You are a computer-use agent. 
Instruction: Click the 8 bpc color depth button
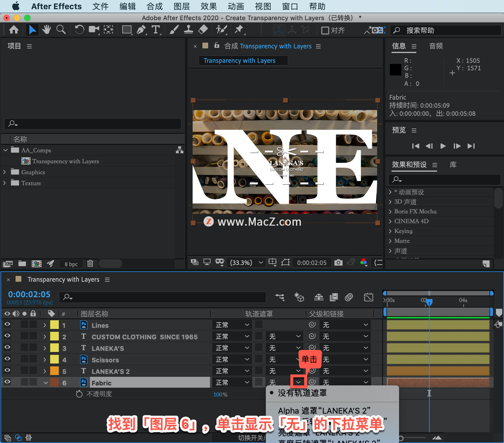(x=71, y=264)
